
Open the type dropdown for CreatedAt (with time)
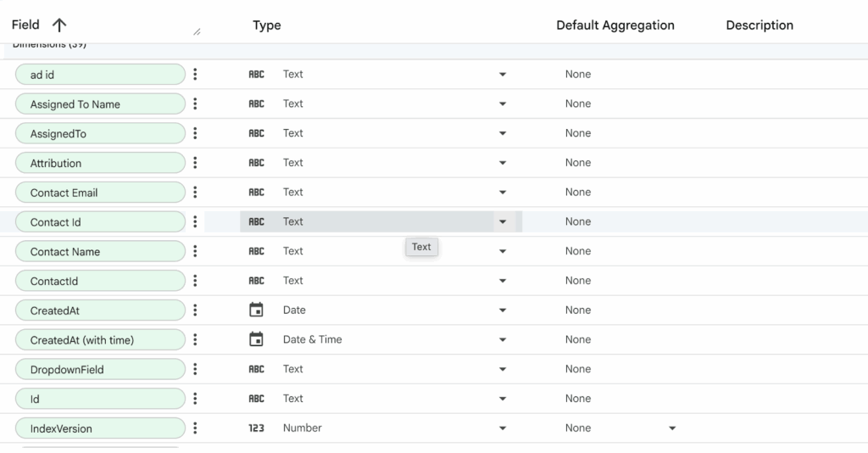coord(503,340)
